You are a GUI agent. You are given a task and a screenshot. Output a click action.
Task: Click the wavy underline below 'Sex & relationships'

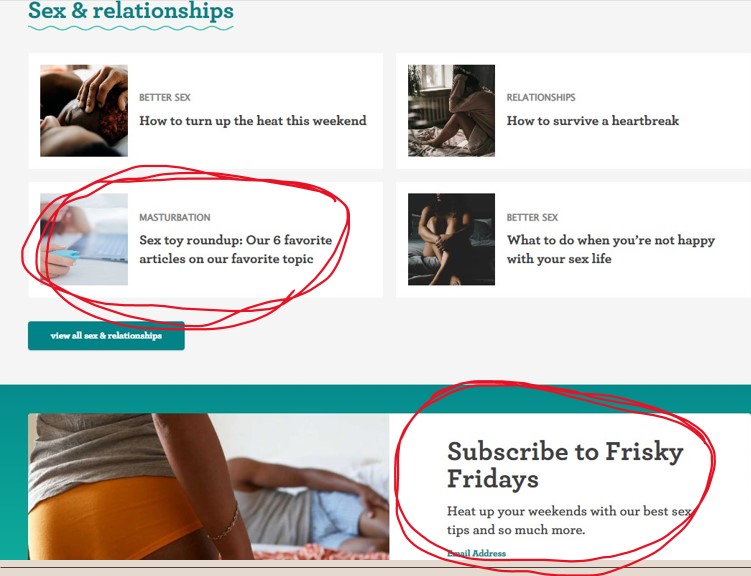pyautogui.click(x=131, y=28)
